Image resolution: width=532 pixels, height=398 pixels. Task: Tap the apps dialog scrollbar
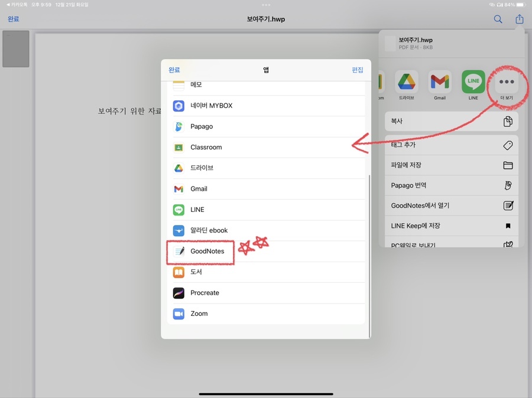tap(369, 256)
